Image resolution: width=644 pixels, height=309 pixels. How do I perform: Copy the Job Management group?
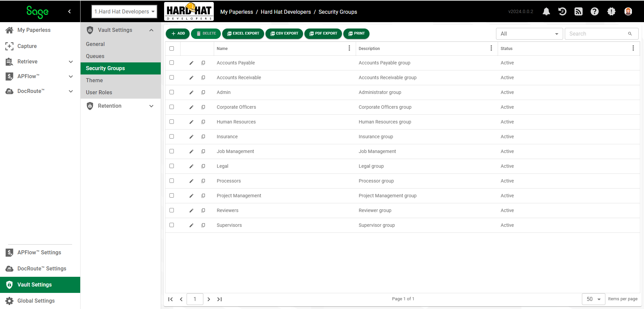[203, 152]
